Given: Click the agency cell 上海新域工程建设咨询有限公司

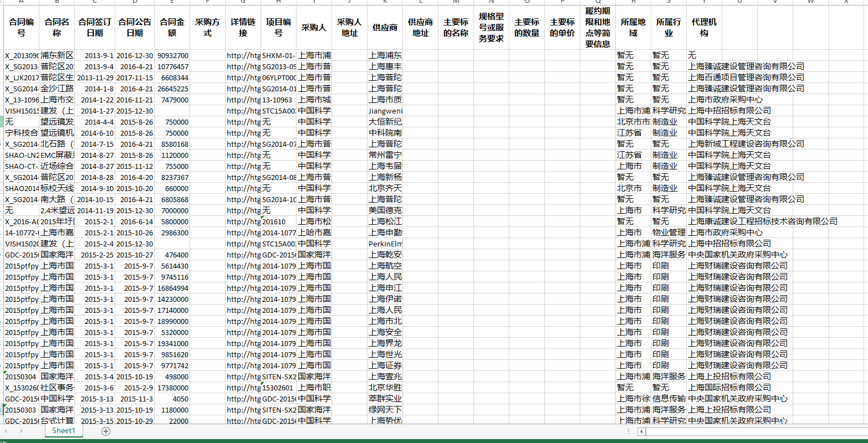Looking at the screenshot, I should [746, 144].
